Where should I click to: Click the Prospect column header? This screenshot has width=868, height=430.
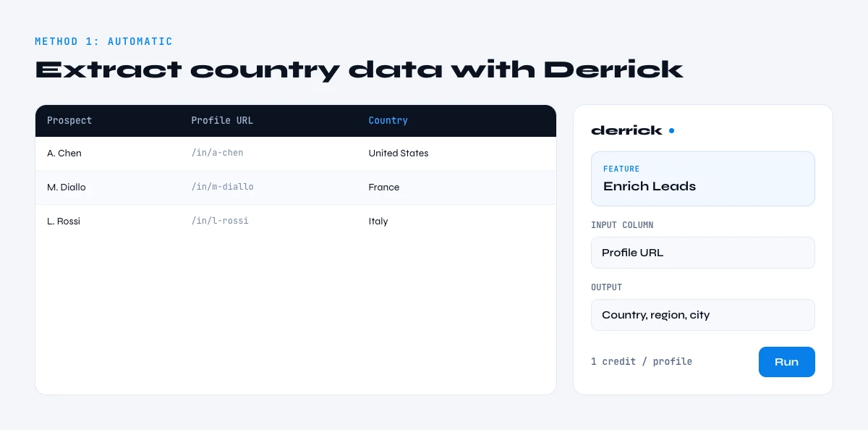[x=69, y=121]
